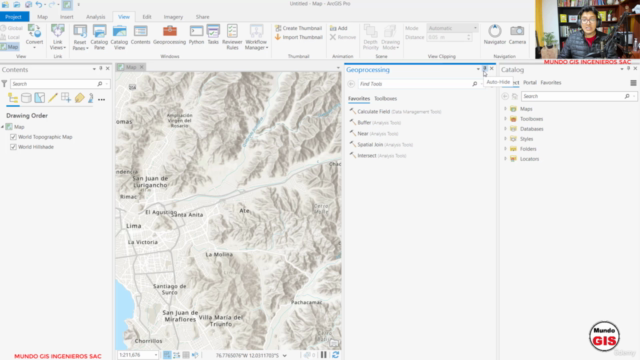This screenshot has height=360, width=640.
Task: Switch to Toolboxes tab in Geoprocessing
Action: (x=385, y=98)
